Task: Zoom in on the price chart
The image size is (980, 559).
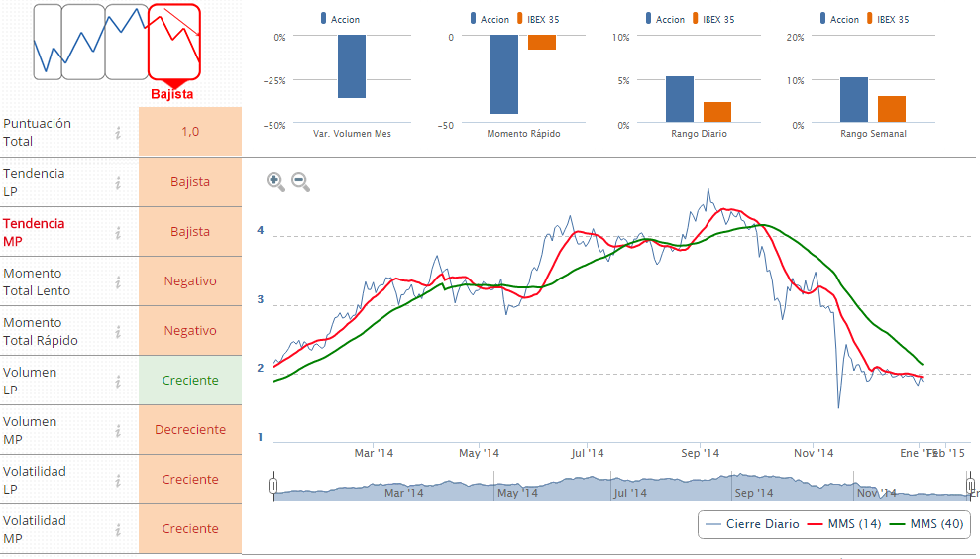Action: click(275, 182)
